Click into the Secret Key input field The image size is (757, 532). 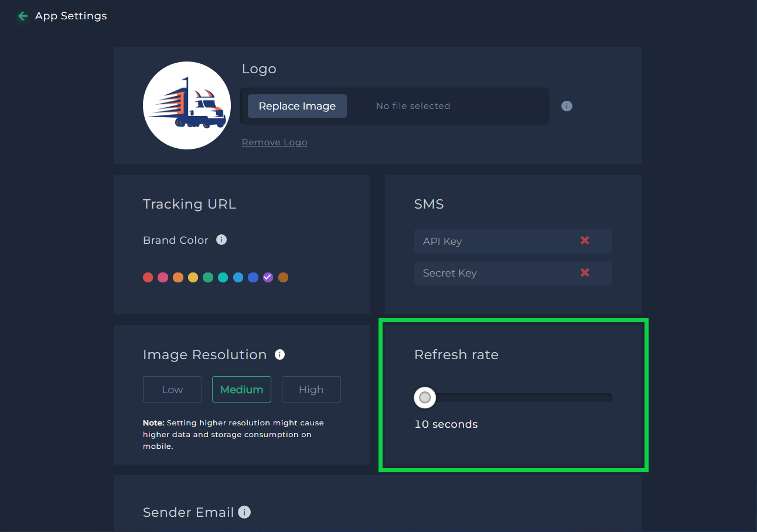pos(492,273)
